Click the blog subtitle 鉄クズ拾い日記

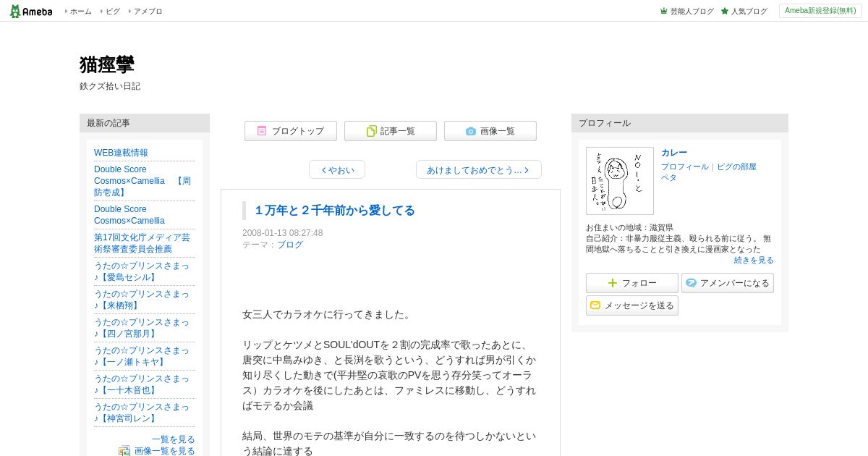pyautogui.click(x=110, y=86)
